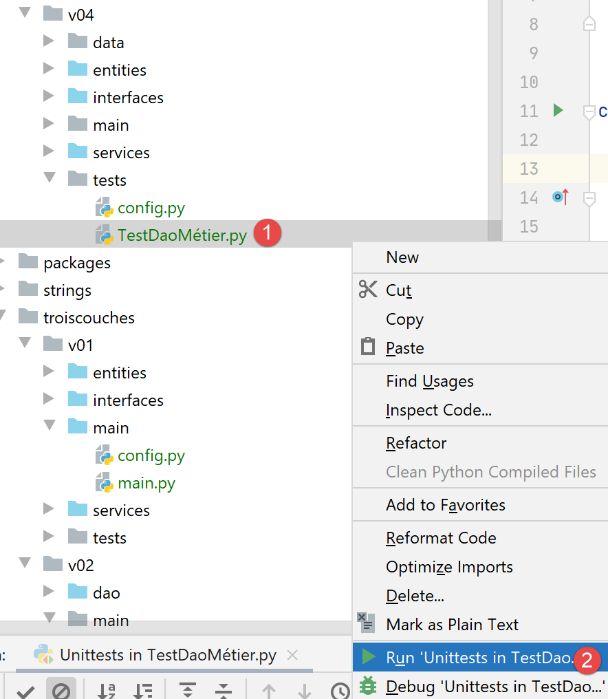Sort test results alphabetically

[106, 690]
